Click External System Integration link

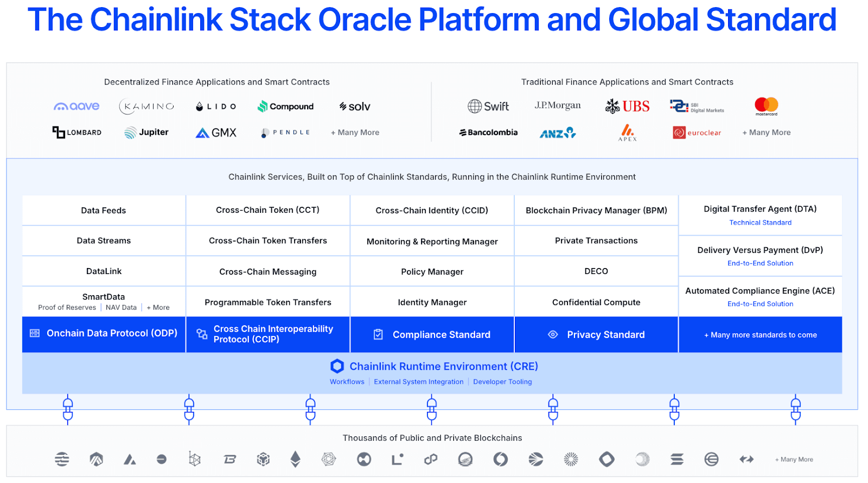[418, 382]
